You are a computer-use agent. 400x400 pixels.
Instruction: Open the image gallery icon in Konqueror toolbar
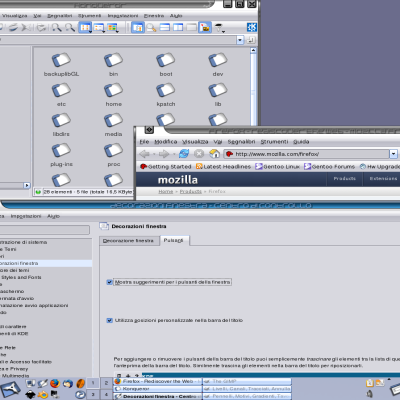tap(205, 27)
